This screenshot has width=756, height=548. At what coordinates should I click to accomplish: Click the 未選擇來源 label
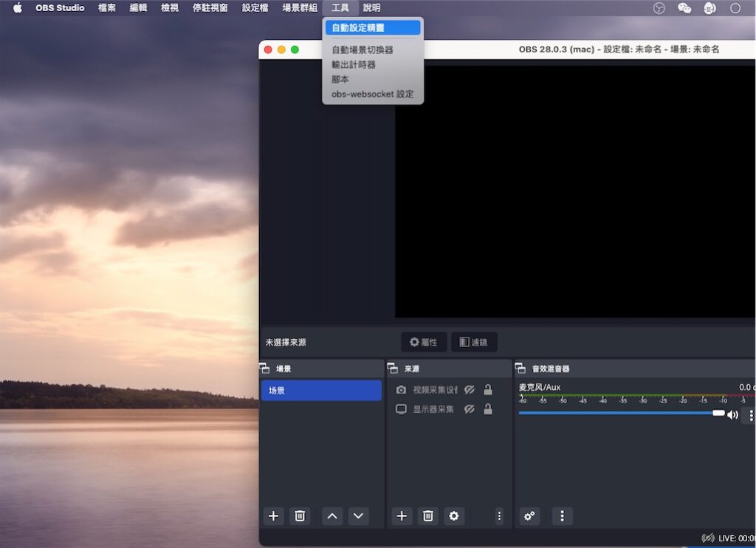[286, 343]
